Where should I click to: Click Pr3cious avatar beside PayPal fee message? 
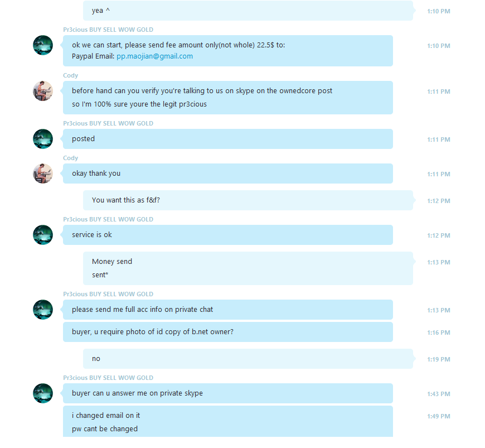tap(43, 45)
